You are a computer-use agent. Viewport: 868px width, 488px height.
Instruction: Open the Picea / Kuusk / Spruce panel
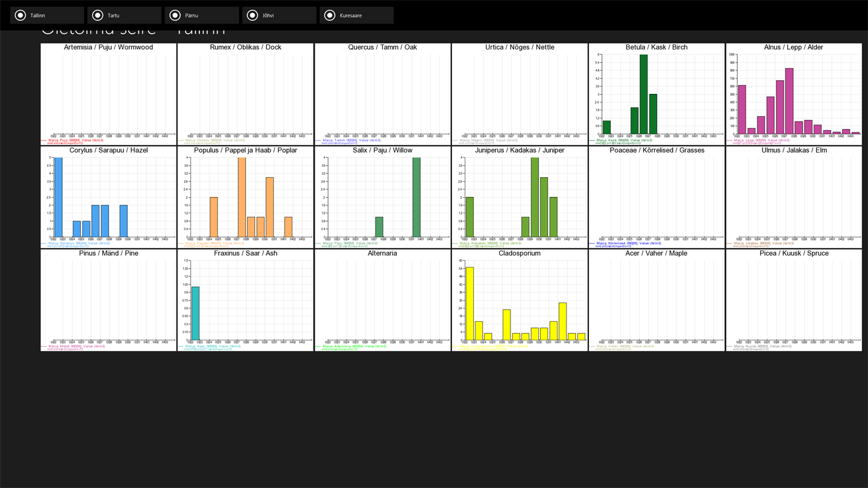tap(794, 300)
